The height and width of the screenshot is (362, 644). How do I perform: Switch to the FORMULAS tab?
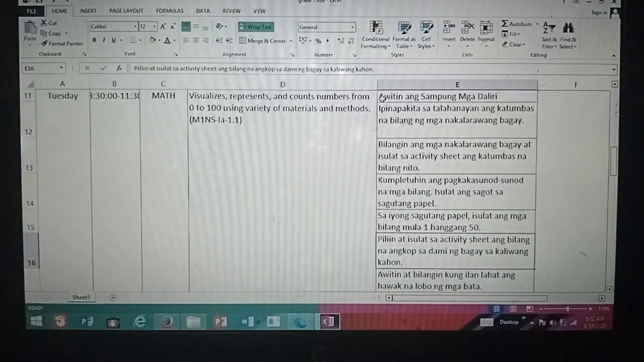170,11
